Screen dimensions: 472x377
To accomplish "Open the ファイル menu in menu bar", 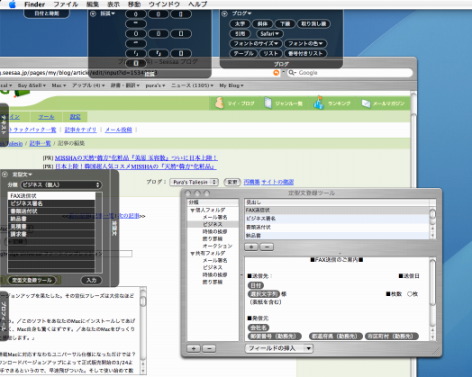I will 66,4.
